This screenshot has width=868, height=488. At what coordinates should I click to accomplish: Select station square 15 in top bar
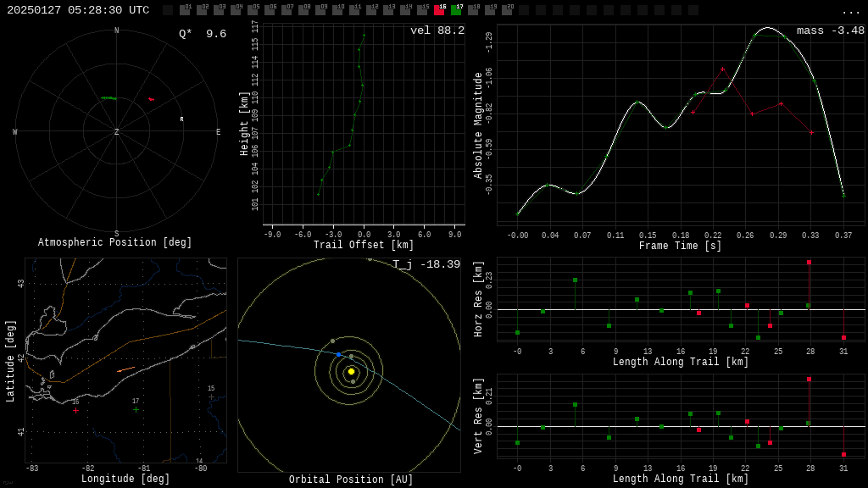pos(422,10)
